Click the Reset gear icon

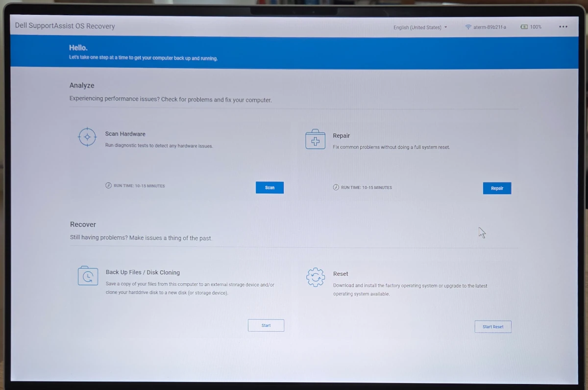click(x=315, y=277)
